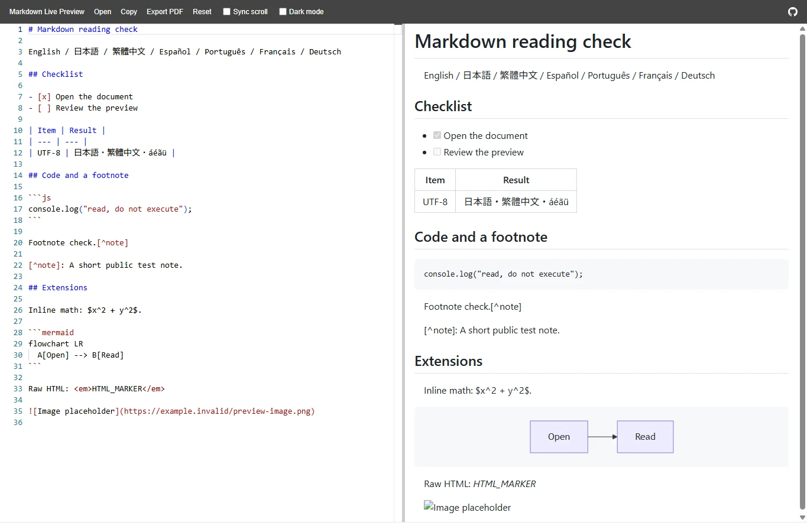
Task: Click the preview scrollbar down arrow
Action: point(802,518)
